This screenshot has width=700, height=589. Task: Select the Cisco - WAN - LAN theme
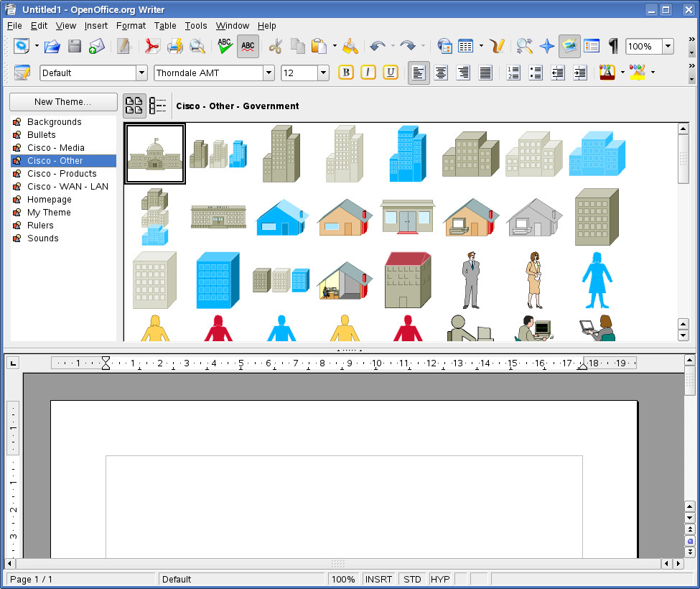pos(63,186)
